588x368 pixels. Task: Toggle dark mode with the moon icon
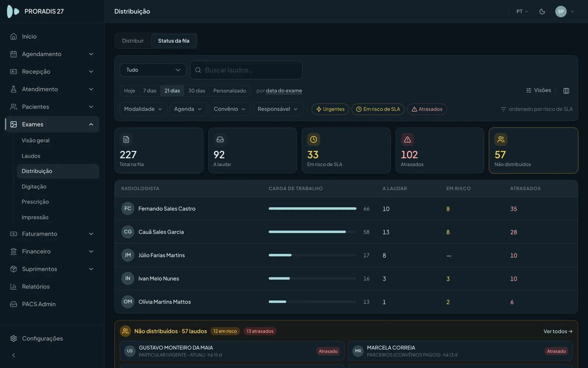[542, 11]
